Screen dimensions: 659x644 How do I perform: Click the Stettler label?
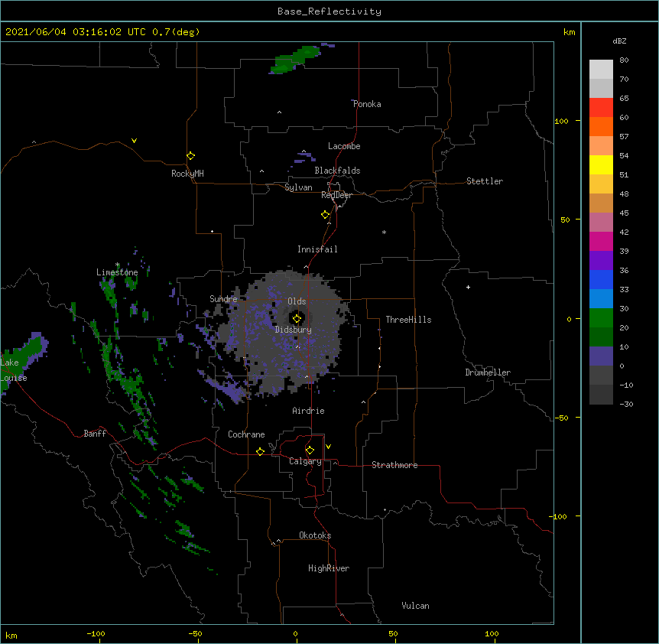[x=485, y=181]
